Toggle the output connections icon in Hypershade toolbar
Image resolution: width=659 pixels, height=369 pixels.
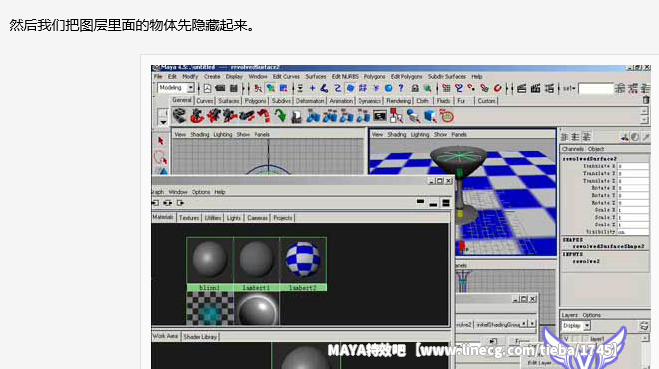click(181, 203)
